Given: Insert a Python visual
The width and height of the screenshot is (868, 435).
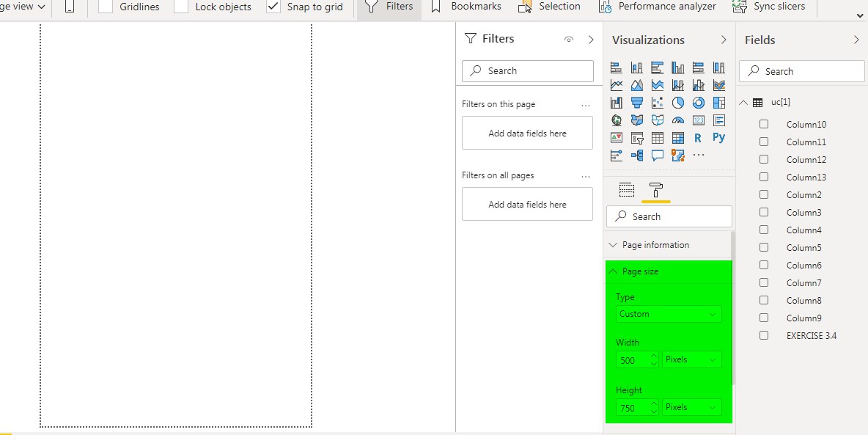Looking at the screenshot, I should (718, 137).
